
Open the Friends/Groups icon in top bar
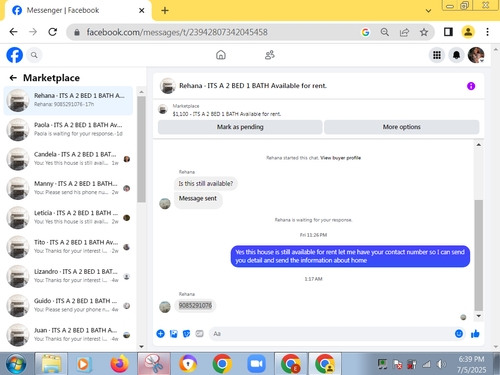(270, 55)
